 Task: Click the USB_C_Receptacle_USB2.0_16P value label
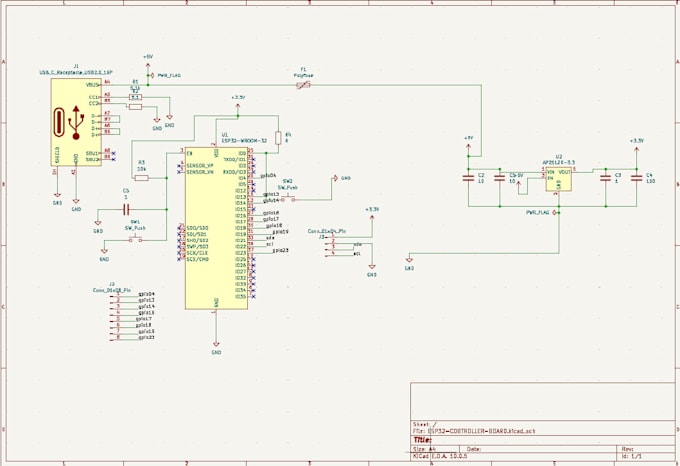click(76, 73)
